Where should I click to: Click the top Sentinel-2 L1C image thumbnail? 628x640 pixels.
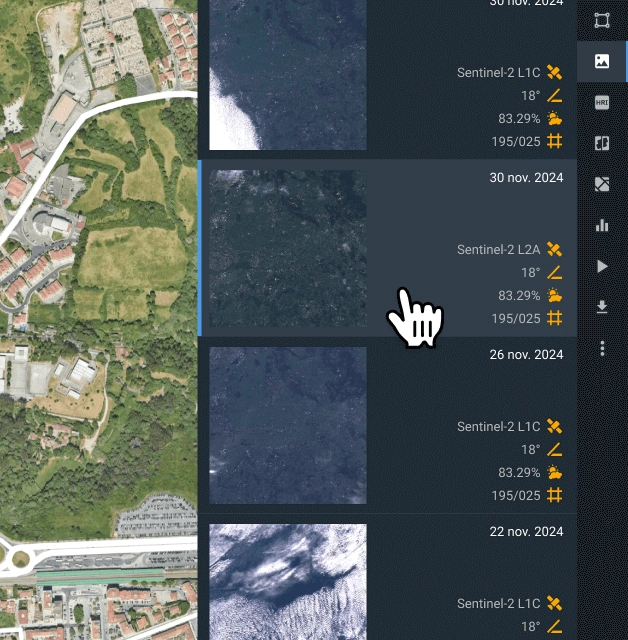(288, 75)
